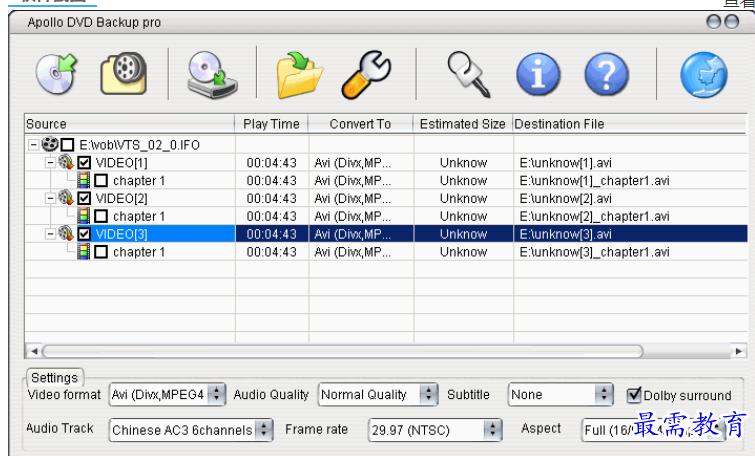Click the Estimated Size column header
This screenshot has width=755, height=456.
click(x=463, y=124)
